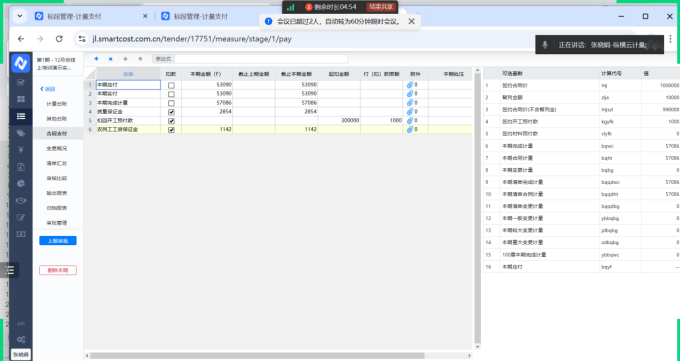
Task: Open 输出报表 in the side menu
Action: pyautogui.click(x=57, y=193)
